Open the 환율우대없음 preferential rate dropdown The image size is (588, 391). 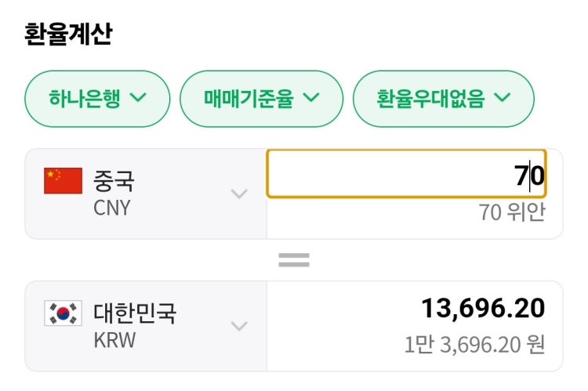(443, 99)
